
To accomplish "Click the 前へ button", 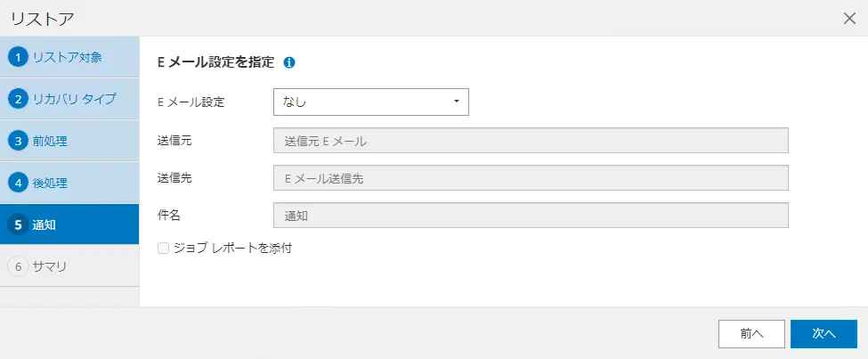I will pos(751,334).
